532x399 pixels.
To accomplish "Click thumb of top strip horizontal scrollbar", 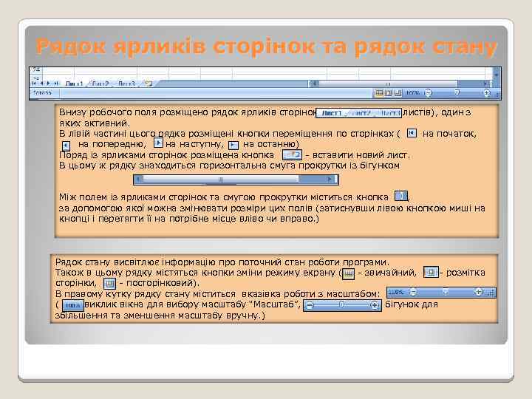I will click(388, 83).
